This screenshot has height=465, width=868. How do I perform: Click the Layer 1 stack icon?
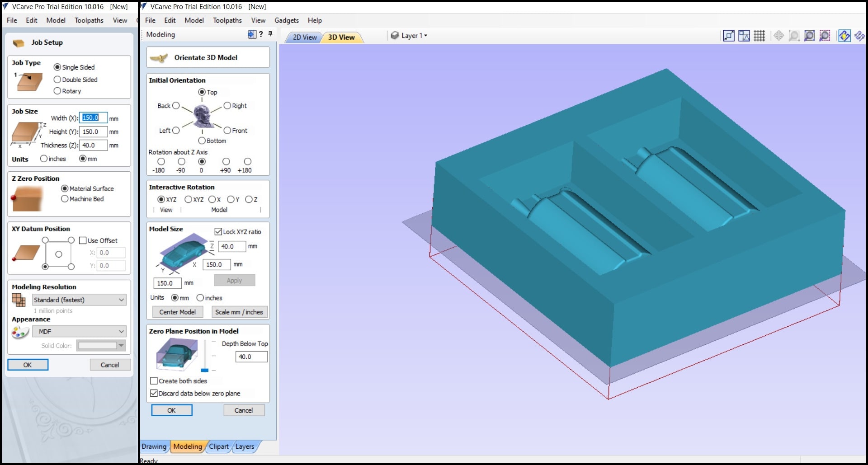395,35
